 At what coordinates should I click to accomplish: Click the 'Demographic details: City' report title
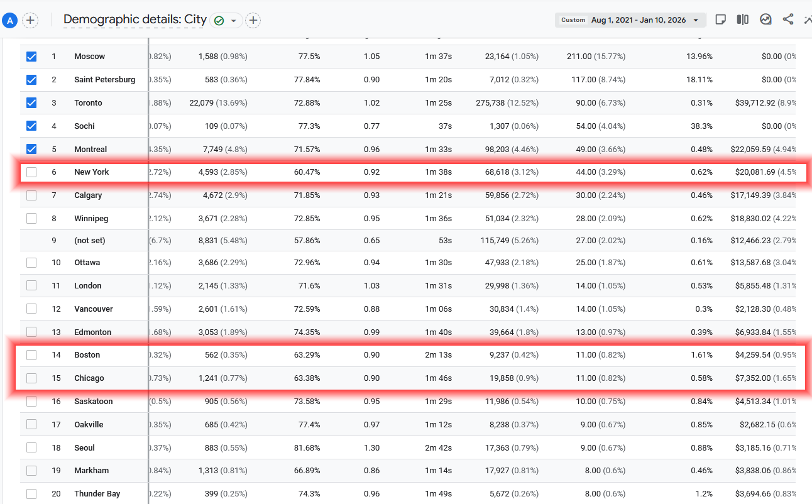135,19
